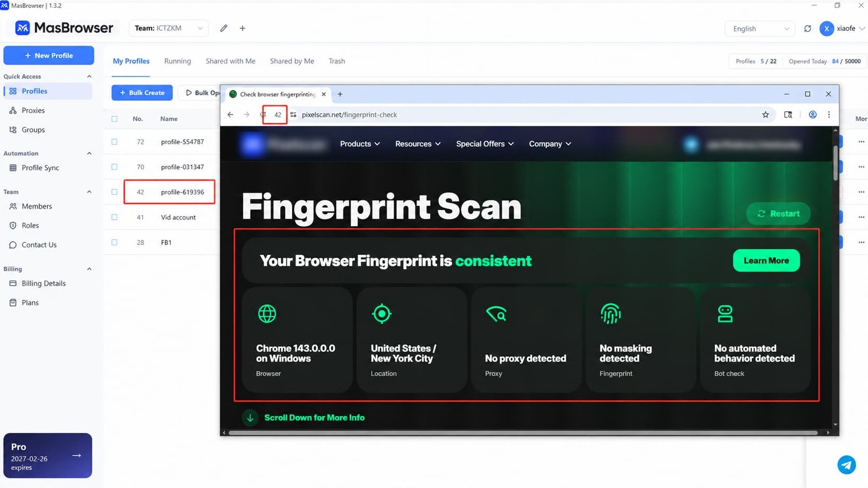The width and height of the screenshot is (868, 488).
Task: Click the Learn More button
Action: point(766,261)
